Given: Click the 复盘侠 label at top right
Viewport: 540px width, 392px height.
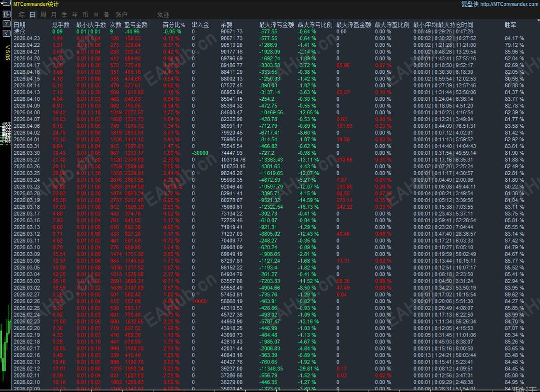Looking at the screenshot, I should (x=470, y=4).
